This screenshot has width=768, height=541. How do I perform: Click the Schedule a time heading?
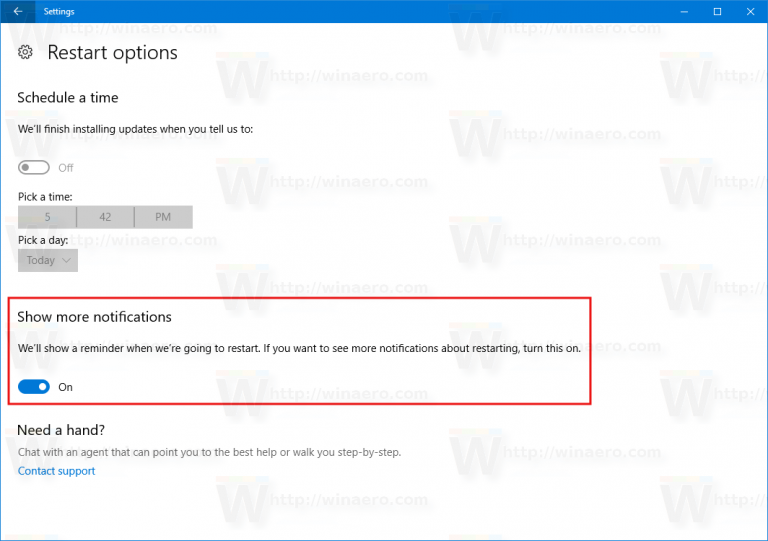[x=68, y=97]
